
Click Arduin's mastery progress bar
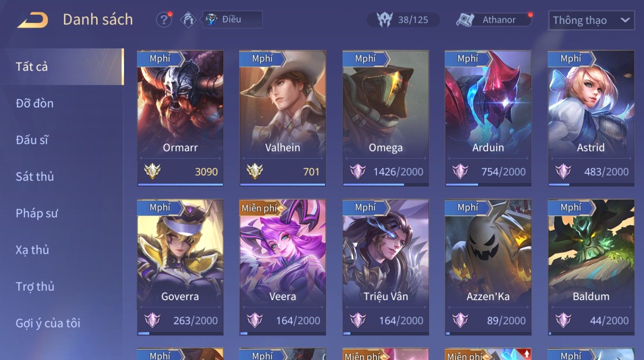(x=488, y=184)
